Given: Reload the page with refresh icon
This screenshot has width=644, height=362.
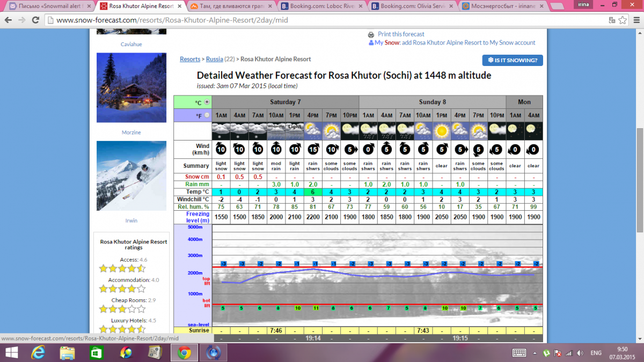Looking at the screenshot, I should click(x=36, y=20).
